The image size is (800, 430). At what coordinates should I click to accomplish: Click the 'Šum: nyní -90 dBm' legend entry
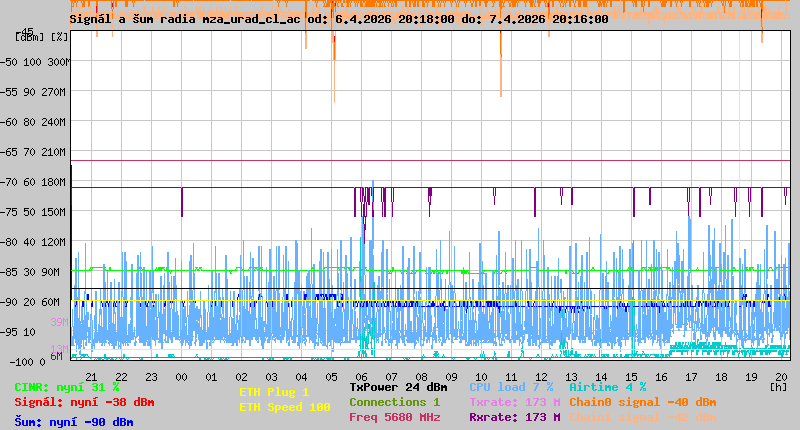[x=74, y=422]
